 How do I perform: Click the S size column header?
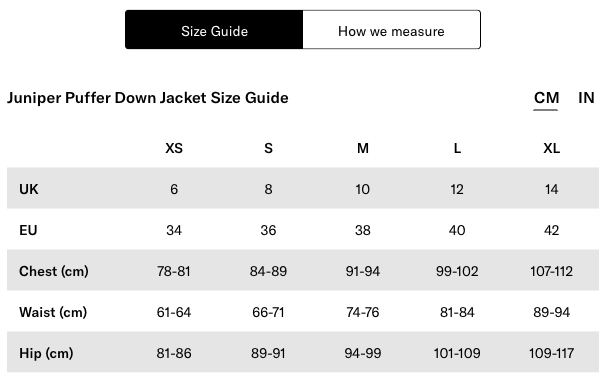(x=269, y=148)
